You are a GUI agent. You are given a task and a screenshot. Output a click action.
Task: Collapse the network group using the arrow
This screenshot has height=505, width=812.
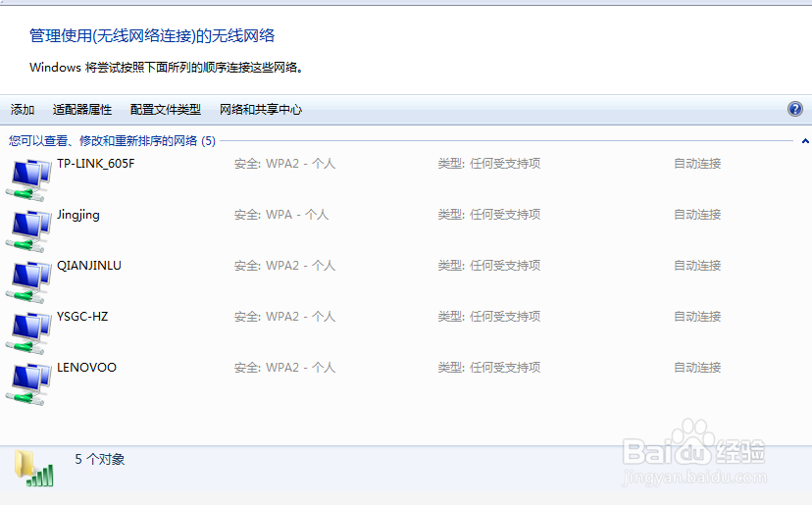[x=805, y=141]
